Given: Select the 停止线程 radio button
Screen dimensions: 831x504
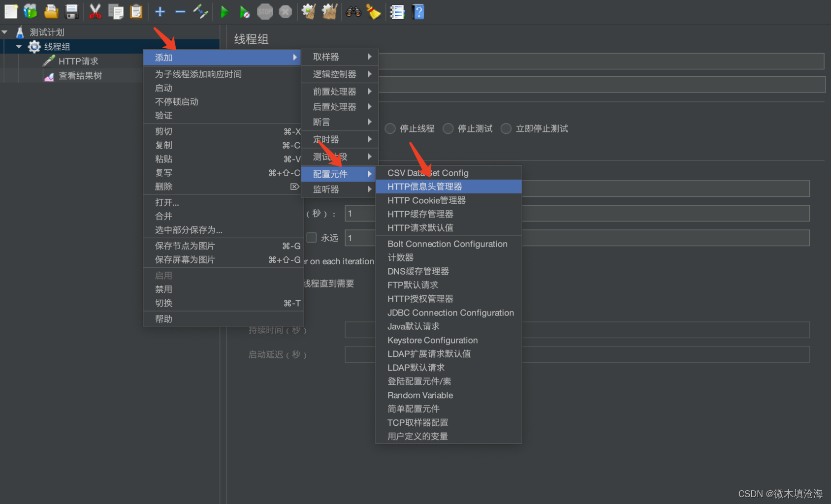Looking at the screenshot, I should point(390,129).
